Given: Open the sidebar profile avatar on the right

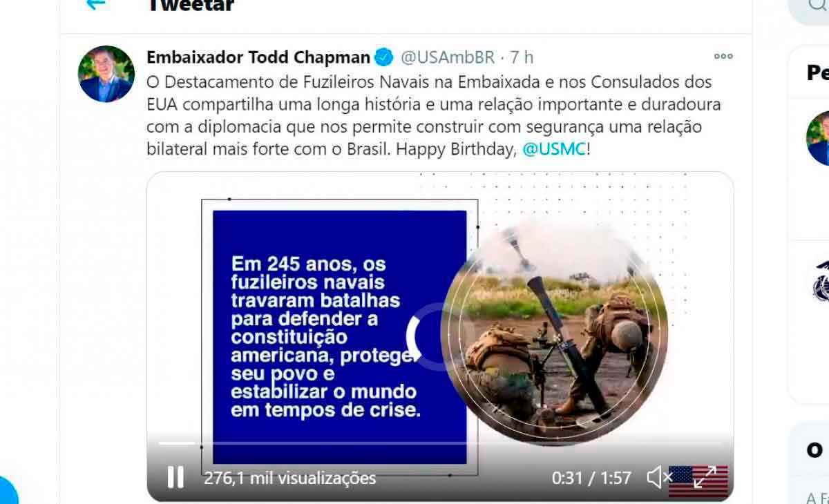Looking at the screenshot, I should [x=818, y=138].
